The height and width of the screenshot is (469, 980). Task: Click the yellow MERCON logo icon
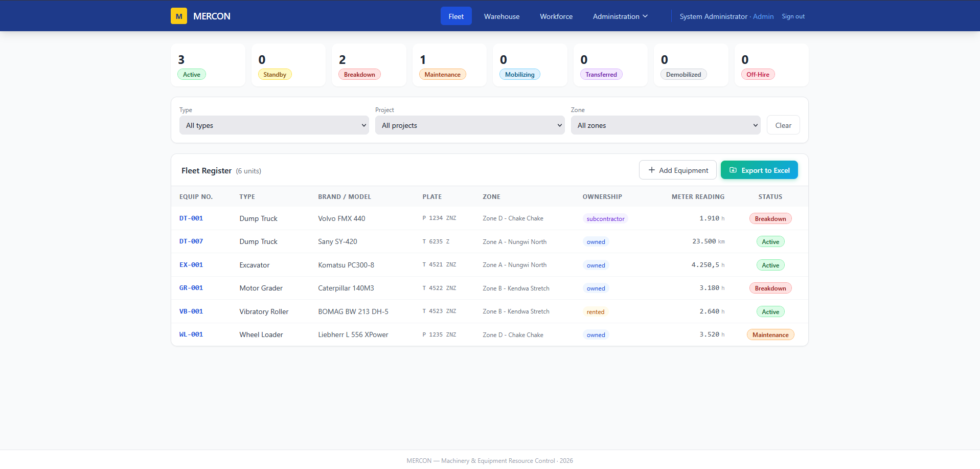[179, 16]
